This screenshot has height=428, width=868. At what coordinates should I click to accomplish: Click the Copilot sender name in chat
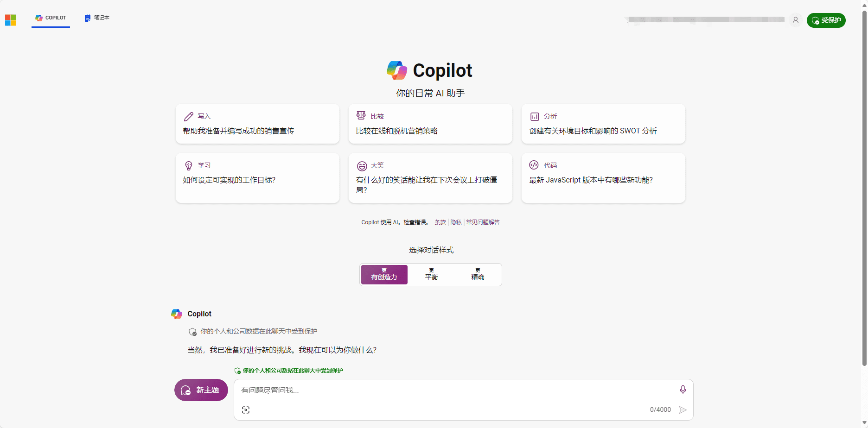(x=199, y=314)
